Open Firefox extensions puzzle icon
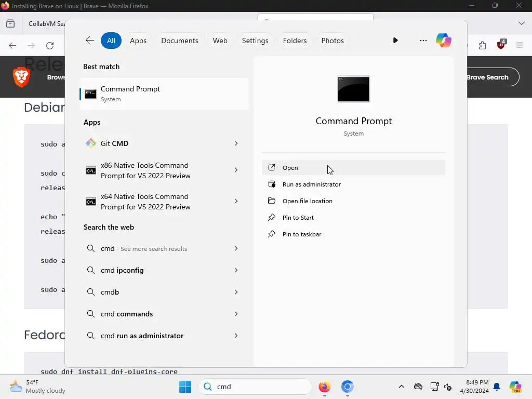 [482, 46]
